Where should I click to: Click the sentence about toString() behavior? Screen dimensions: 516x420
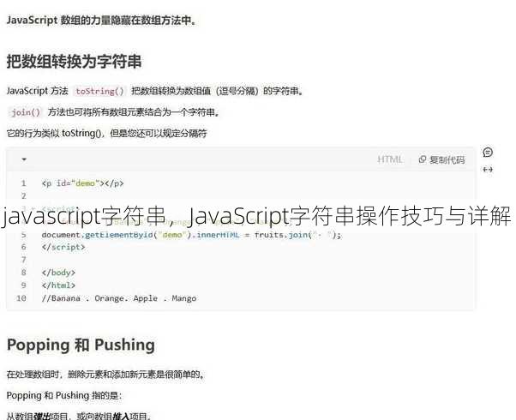coord(106,134)
